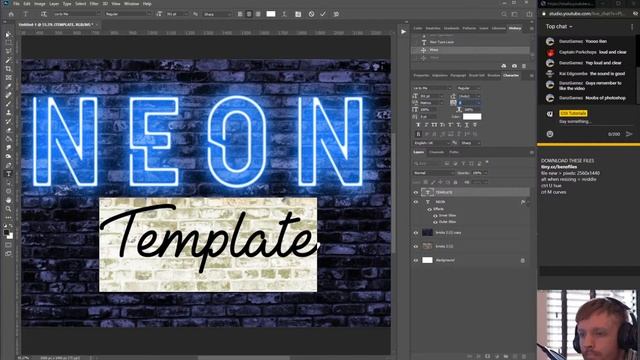The image size is (640, 360).
Task: Open the Filter menu
Action: (94, 4)
